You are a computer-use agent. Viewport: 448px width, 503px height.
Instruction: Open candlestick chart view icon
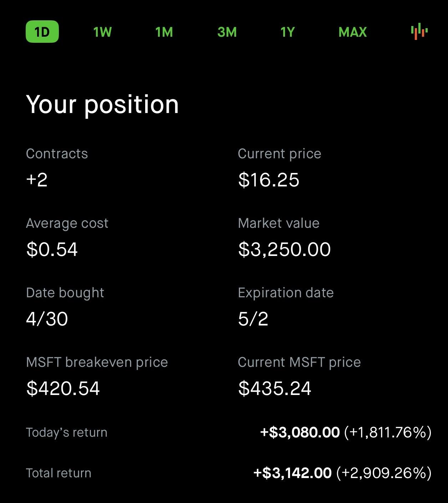point(419,31)
